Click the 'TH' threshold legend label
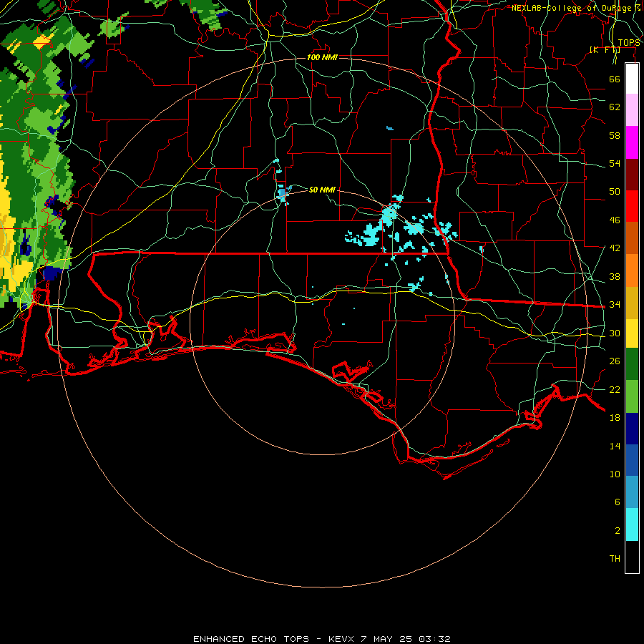This screenshot has height=644, width=644. [x=615, y=559]
